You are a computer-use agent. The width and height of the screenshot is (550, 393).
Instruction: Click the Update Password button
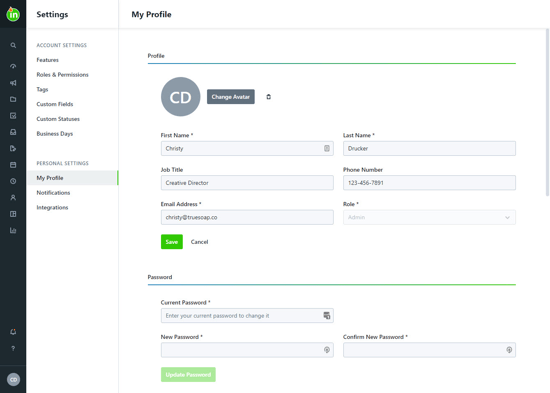188,375
